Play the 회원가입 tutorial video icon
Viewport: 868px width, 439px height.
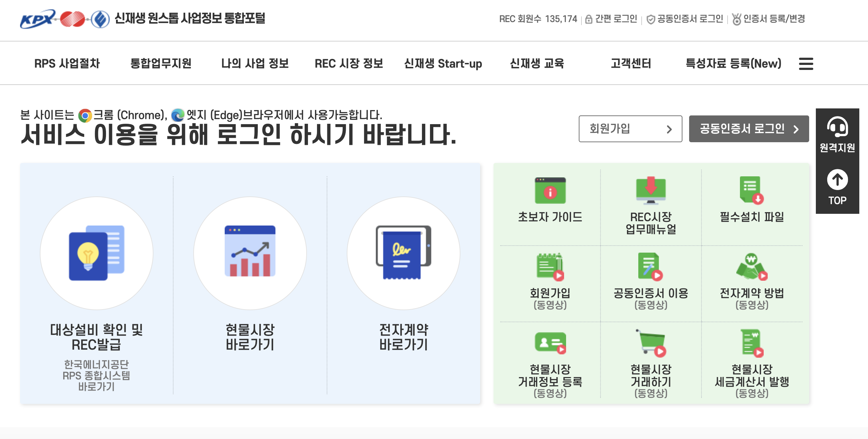(x=550, y=268)
